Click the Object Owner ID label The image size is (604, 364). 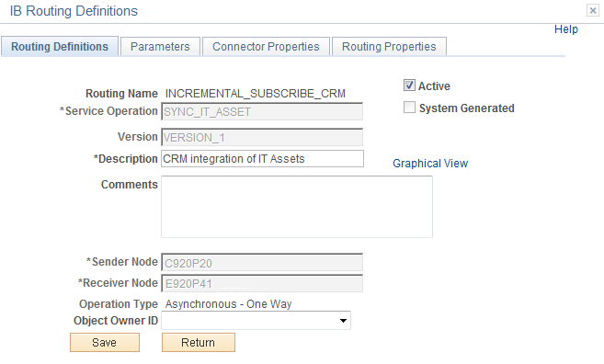(116, 321)
